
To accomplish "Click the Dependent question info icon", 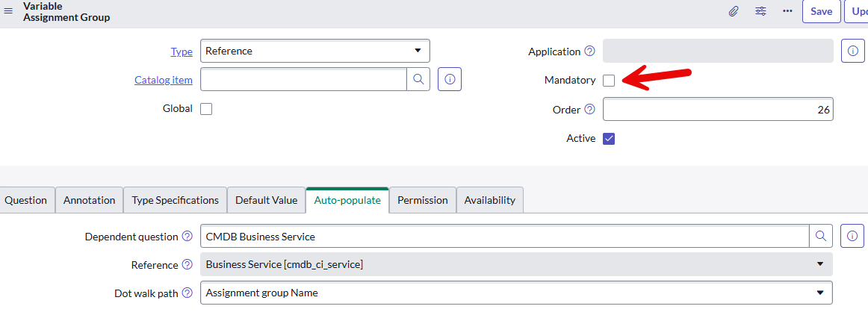I will coord(852,236).
